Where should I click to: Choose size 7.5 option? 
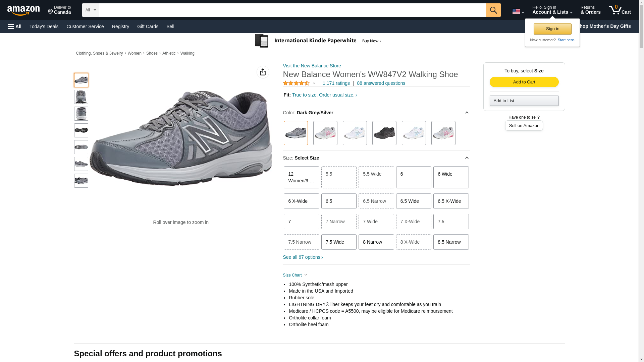pyautogui.click(x=451, y=222)
